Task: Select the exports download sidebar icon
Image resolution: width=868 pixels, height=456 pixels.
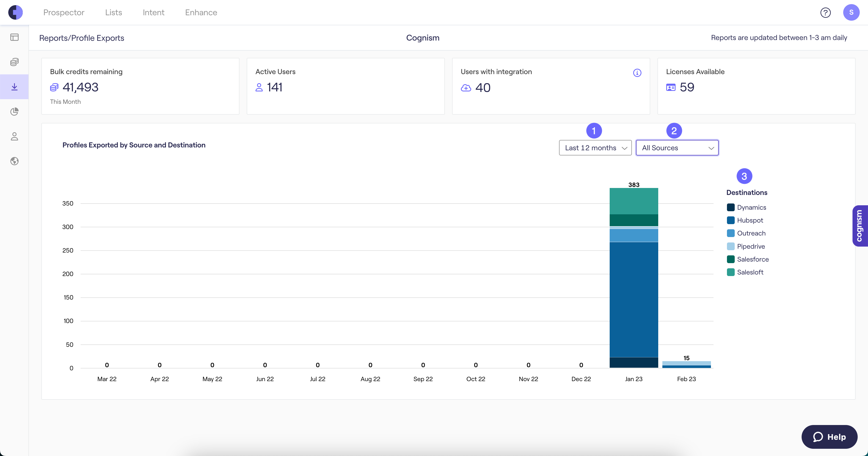Action: (14, 87)
